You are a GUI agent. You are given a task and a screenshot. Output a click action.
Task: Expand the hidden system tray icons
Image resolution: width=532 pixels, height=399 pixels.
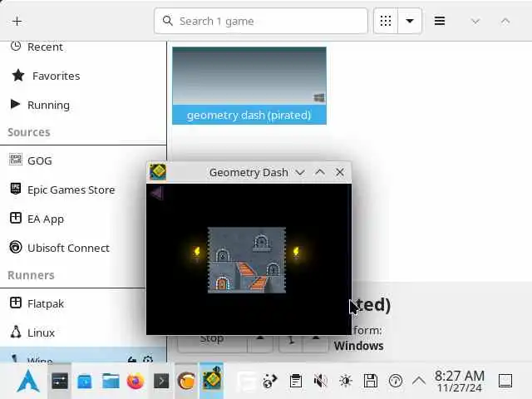click(419, 381)
